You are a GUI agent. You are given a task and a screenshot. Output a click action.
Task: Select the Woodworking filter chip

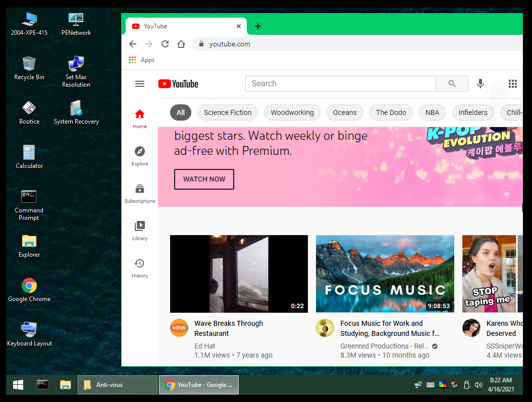pyautogui.click(x=292, y=112)
